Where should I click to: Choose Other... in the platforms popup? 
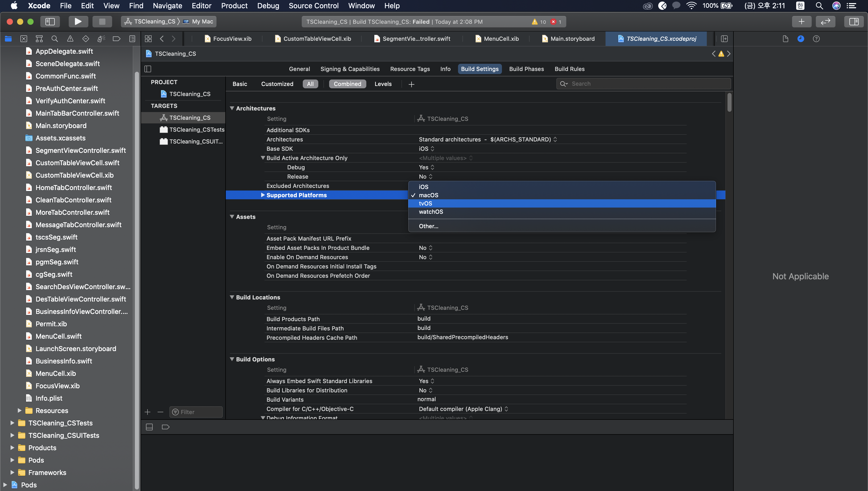(x=562, y=226)
